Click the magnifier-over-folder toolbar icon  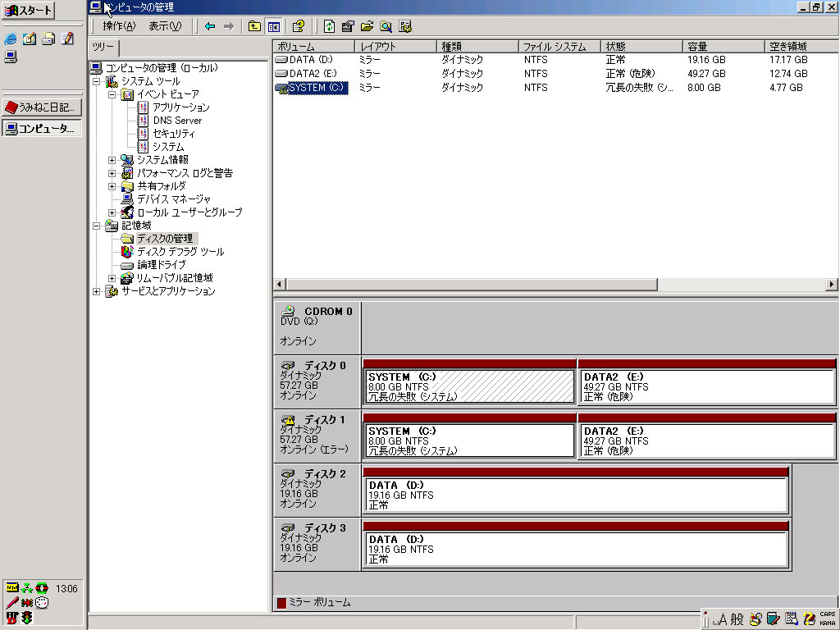coord(386,26)
